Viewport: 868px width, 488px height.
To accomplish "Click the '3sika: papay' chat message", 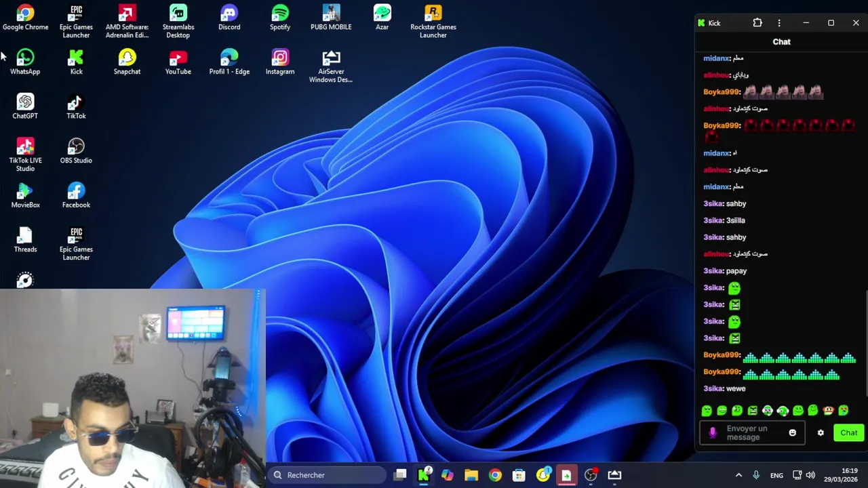I will pyautogui.click(x=725, y=271).
